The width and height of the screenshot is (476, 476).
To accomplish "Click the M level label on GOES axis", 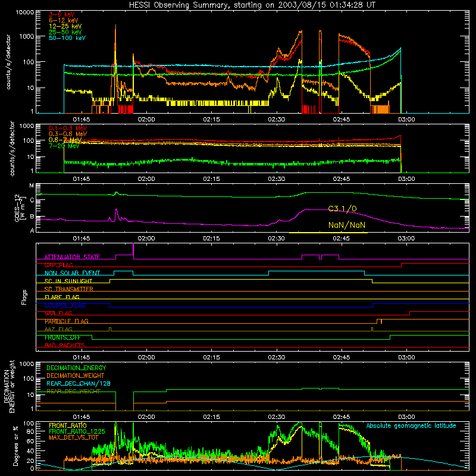I will click(32, 186).
